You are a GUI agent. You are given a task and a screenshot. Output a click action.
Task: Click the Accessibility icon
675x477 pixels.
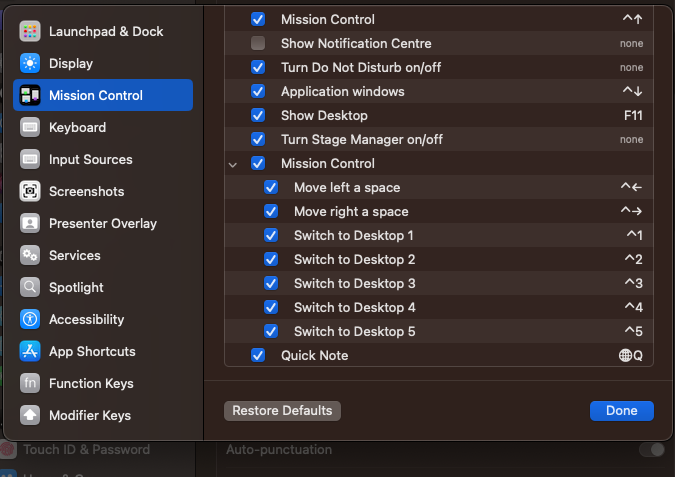pyautogui.click(x=30, y=319)
